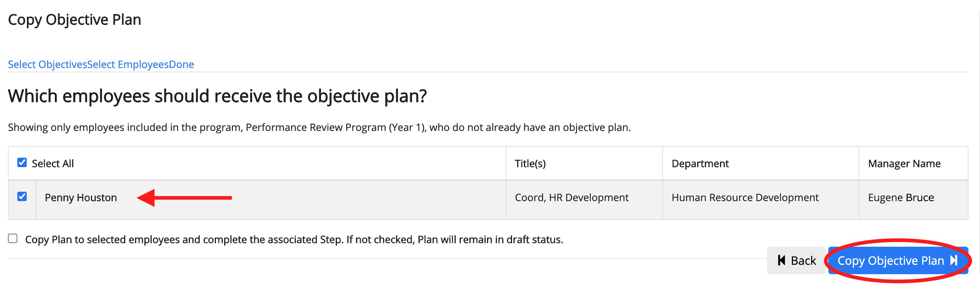Go to the Done step tab

click(x=182, y=64)
